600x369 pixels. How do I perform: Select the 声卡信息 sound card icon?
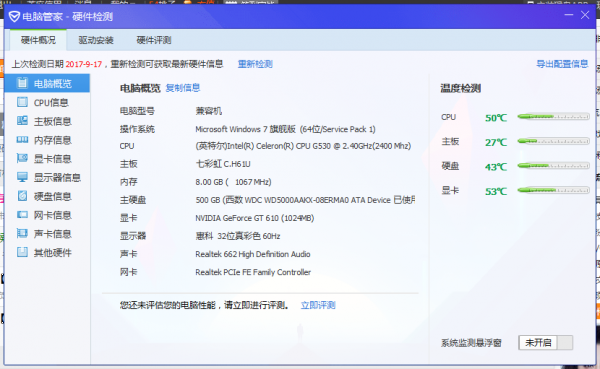click(22, 233)
